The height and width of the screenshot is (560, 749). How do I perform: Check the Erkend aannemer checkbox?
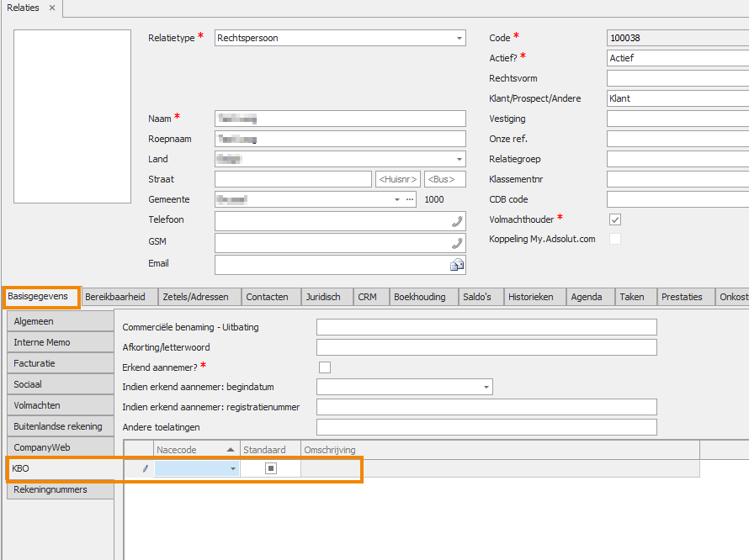322,367
